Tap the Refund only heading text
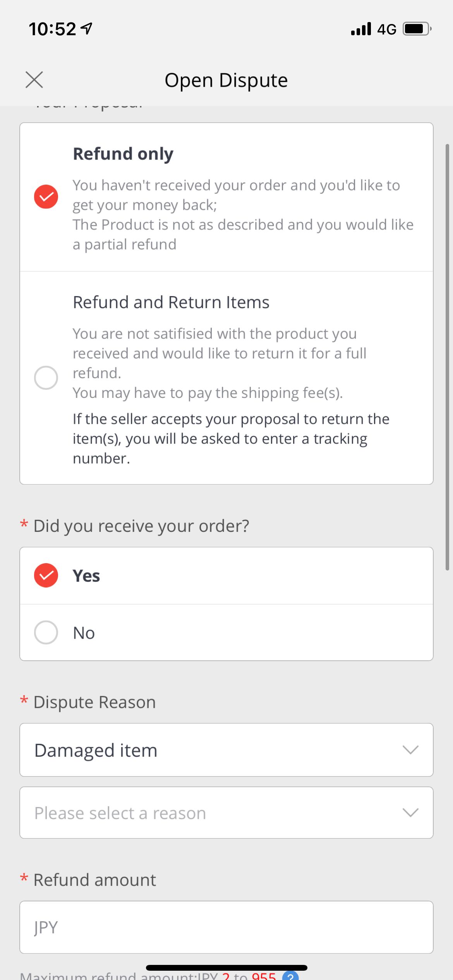The width and height of the screenshot is (453, 980). [123, 154]
